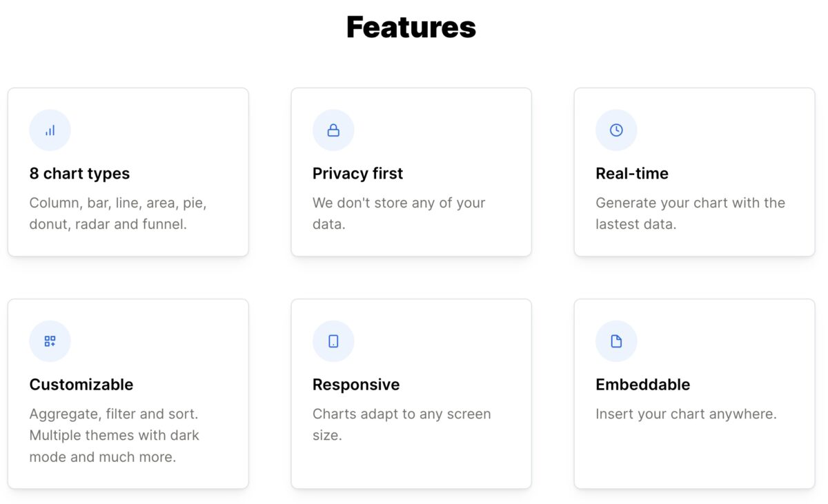Click the "Real-time" card title
Image resolution: width=828 pixels, height=504 pixels.
(x=631, y=174)
